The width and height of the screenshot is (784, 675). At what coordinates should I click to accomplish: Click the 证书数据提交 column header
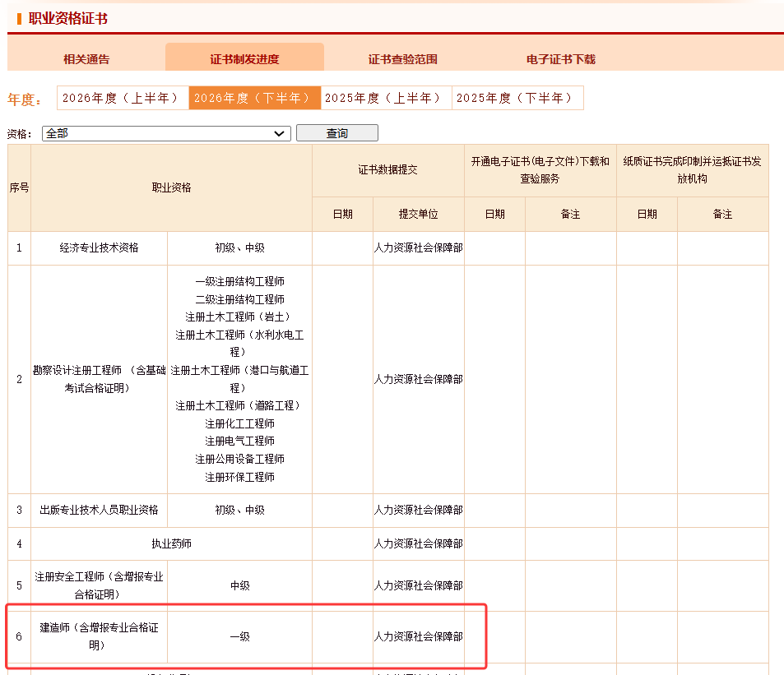(388, 170)
